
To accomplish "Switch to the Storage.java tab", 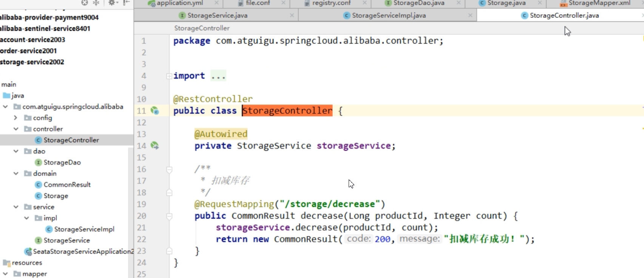I will pos(507,3).
